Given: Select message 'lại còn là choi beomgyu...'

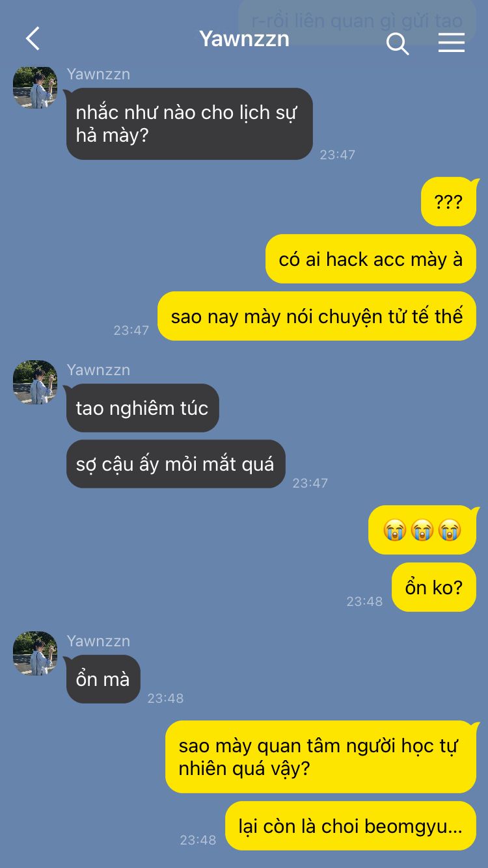Looking at the screenshot, I should tap(351, 826).
